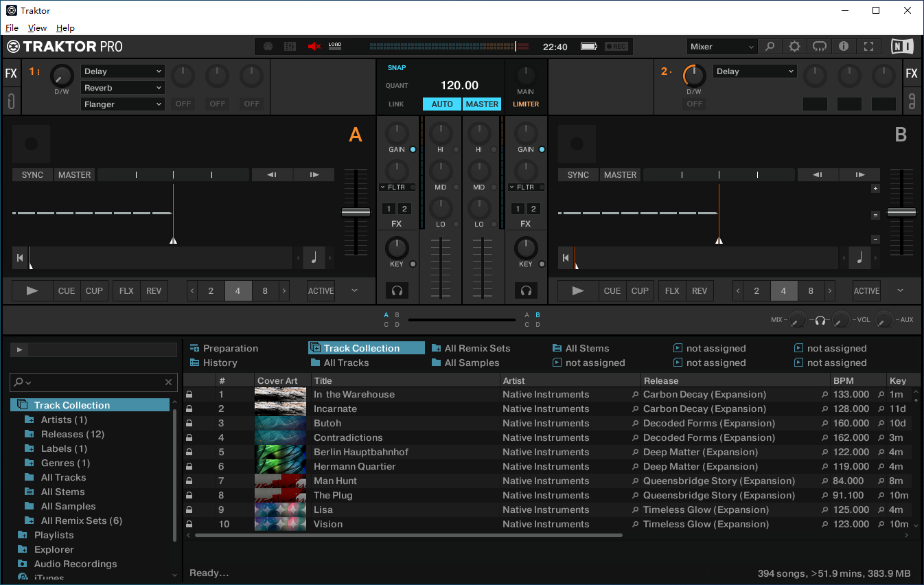Toggle the fullscreen icon in header

tap(868, 47)
